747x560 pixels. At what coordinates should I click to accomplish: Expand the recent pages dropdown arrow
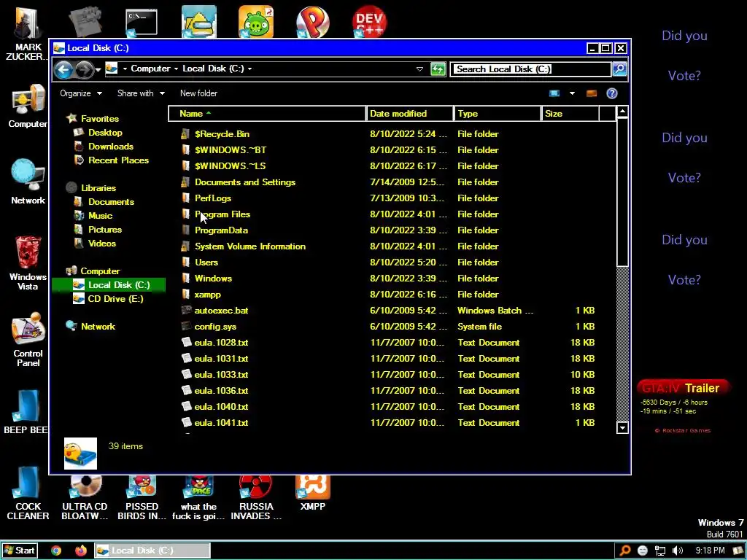pos(98,70)
